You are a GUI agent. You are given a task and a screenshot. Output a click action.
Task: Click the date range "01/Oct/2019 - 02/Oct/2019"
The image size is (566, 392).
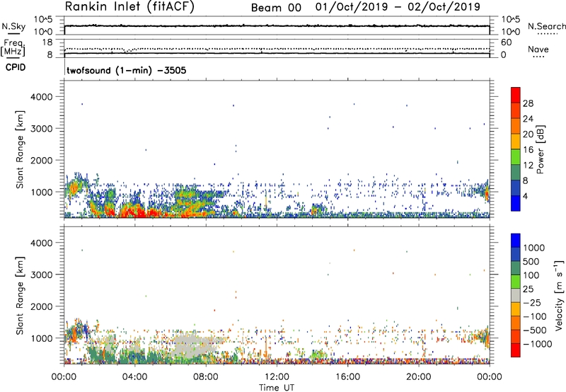pos(398,7)
